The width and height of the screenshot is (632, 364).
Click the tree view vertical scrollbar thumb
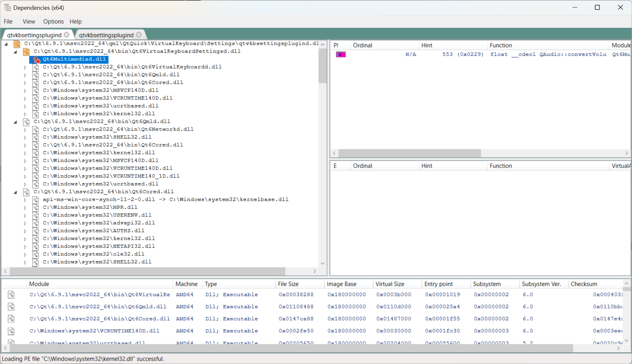(322, 66)
